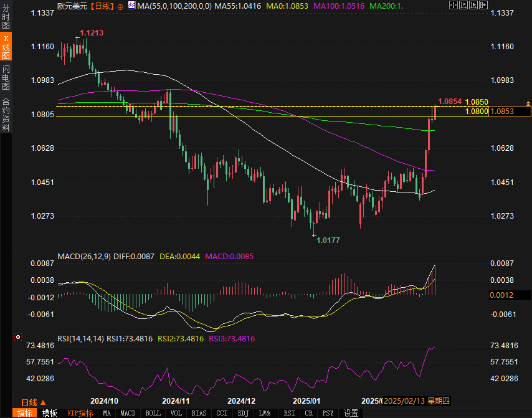Screen dimensions: 532x418
Task: Click the red sun marker beside RSI
Action: pyautogui.click(x=17, y=337)
